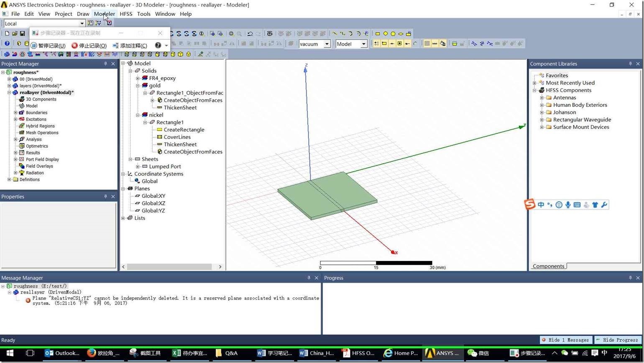Select the Draw Regular Polygon tool

393,33
